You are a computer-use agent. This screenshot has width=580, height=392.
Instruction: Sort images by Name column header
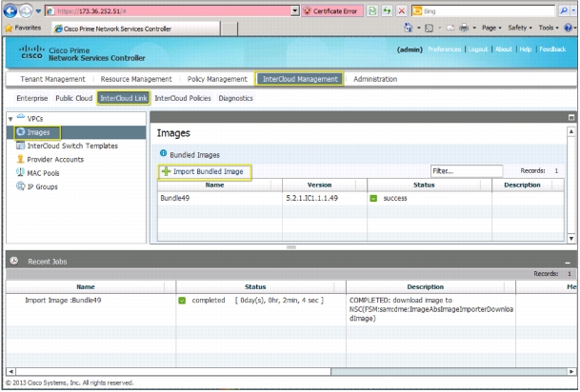214,186
